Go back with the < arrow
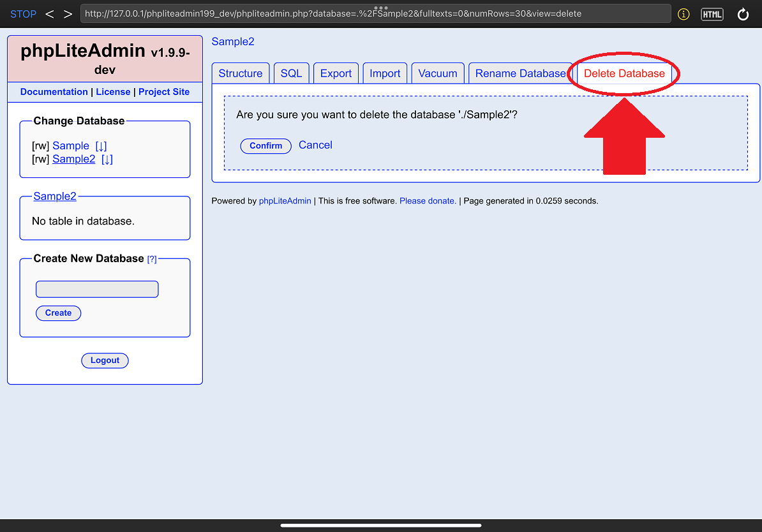This screenshot has height=532, width=762. click(x=50, y=14)
